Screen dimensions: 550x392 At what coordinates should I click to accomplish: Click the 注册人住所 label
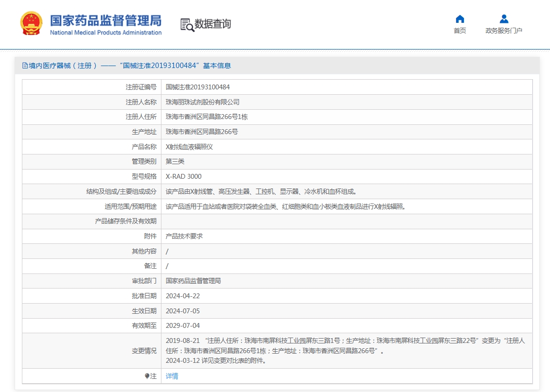pos(141,117)
